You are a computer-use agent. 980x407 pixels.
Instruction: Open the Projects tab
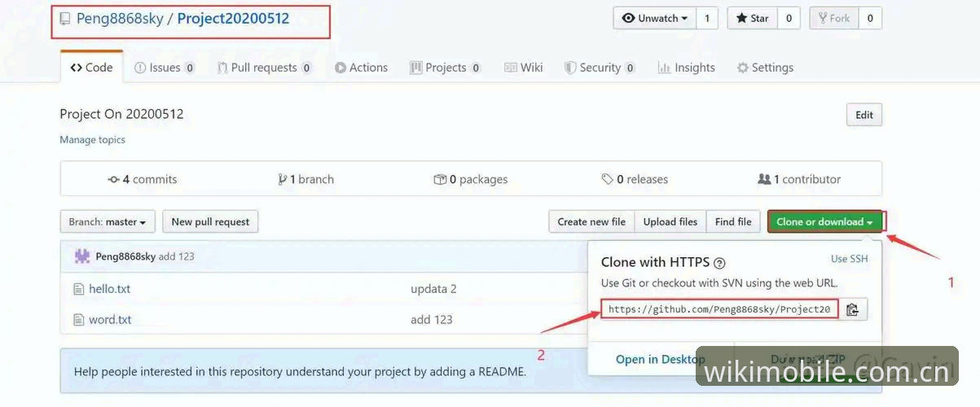tap(446, 68)
